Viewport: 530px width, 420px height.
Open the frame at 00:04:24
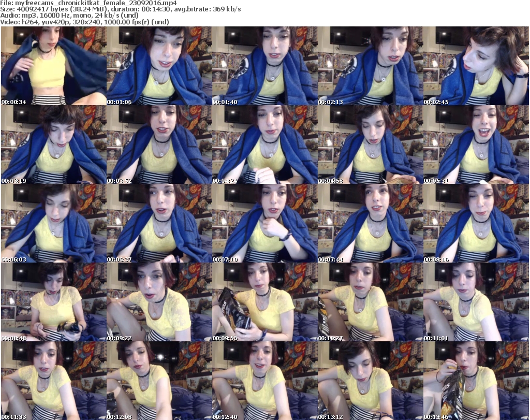click(264, 144)
